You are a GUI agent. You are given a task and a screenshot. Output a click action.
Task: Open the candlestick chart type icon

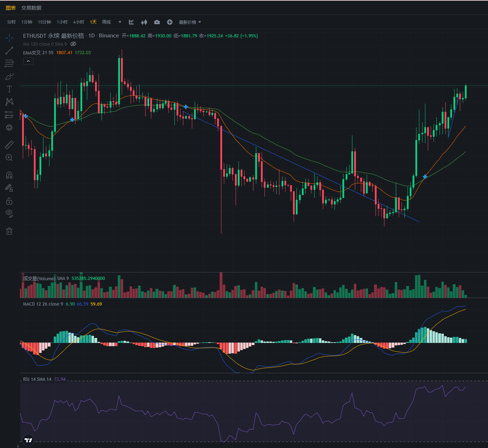point(144,22)
